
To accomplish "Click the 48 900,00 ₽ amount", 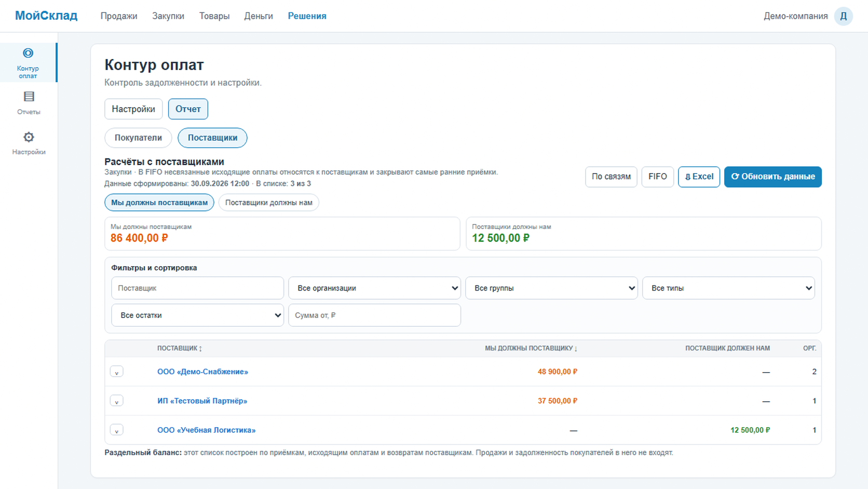I will (x=558, y=372).
